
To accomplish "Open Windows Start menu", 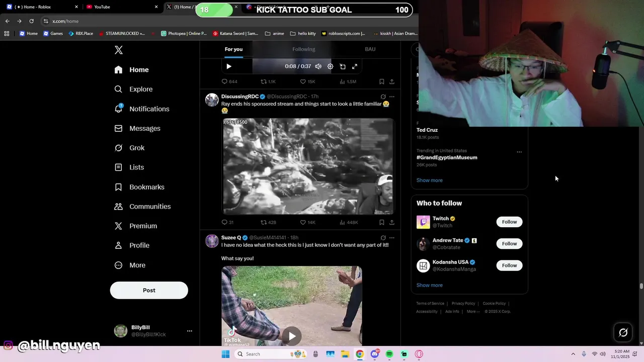I will (225, 354).
